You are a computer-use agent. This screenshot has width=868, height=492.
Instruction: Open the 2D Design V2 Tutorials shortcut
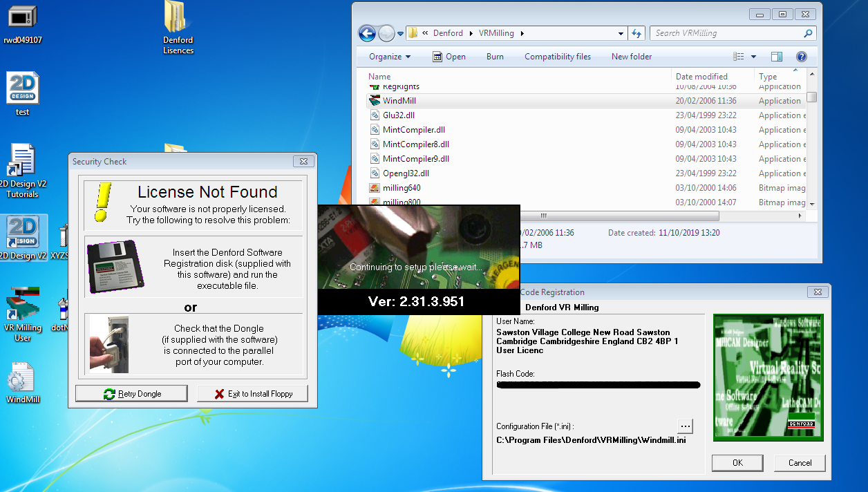(x=22, y=162)
